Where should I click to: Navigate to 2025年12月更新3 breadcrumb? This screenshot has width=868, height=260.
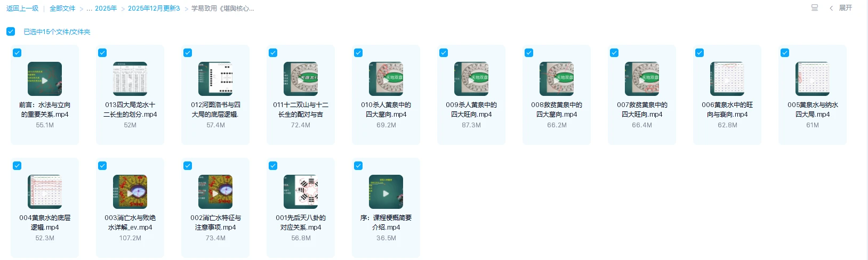click(x=154, y=9)
